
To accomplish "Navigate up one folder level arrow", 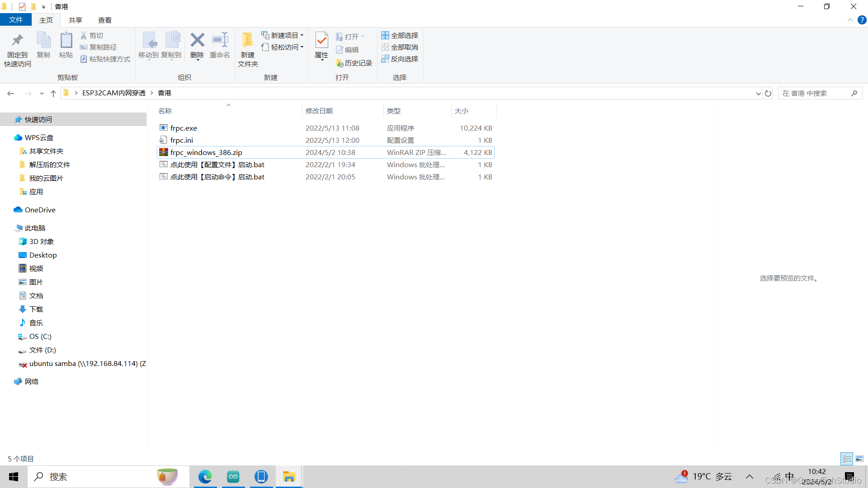I will click(53, 94).
